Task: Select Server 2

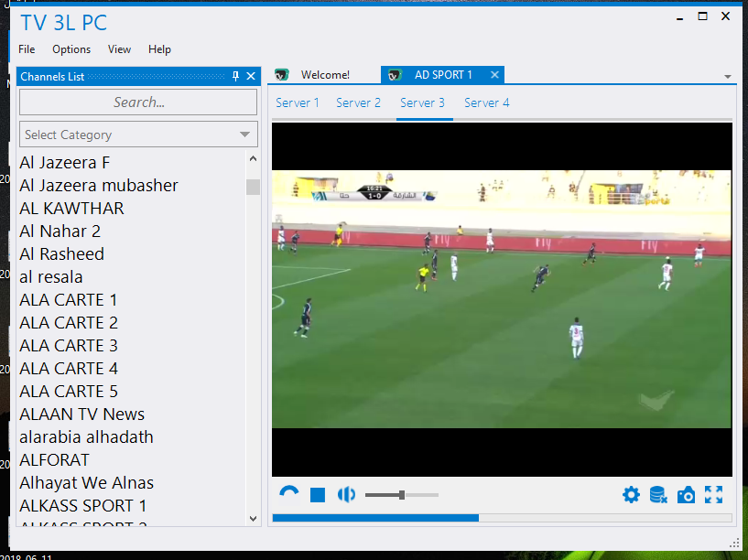Action: (x=358, y=103)
